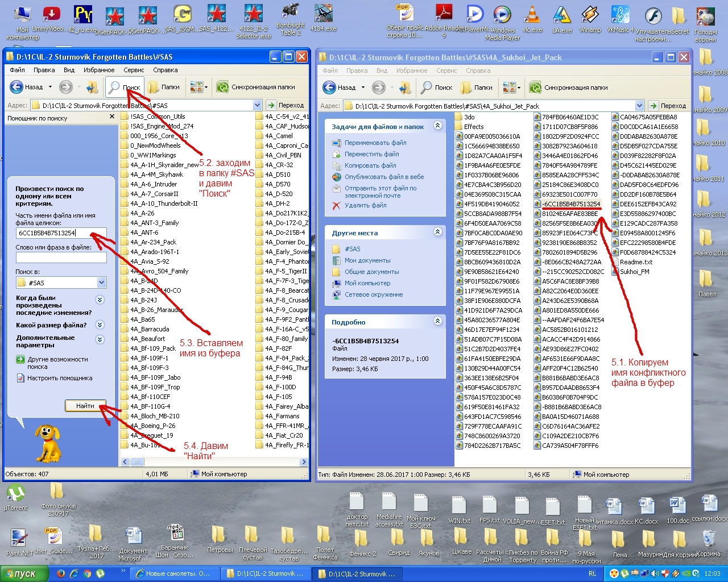Expand 'Когда были произведены последние изменения' section
This screenshot has height=582, width=728.
click(x=100, y=300)
